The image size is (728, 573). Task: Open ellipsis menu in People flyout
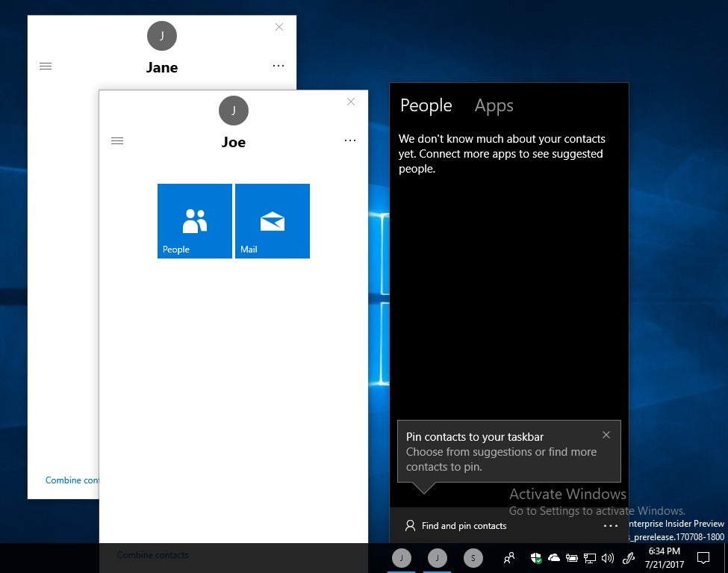pos(611,526)
